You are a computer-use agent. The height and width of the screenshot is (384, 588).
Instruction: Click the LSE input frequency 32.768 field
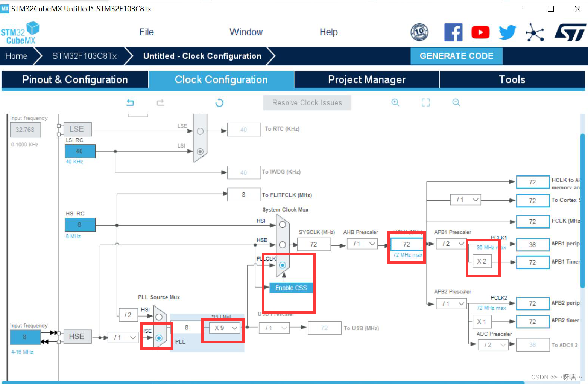(25, 130)
